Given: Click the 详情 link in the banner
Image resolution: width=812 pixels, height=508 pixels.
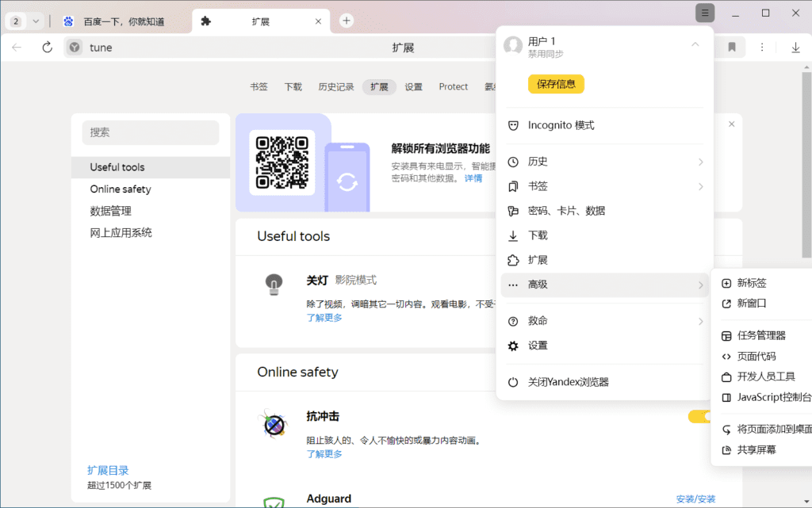Looking at the screenshot, I should pos(473,178).
